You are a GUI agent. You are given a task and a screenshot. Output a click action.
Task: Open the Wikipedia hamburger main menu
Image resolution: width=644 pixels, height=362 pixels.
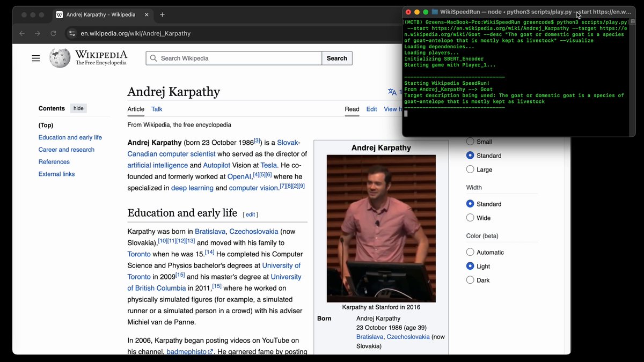pyautogui.click(x=36, y=58)
